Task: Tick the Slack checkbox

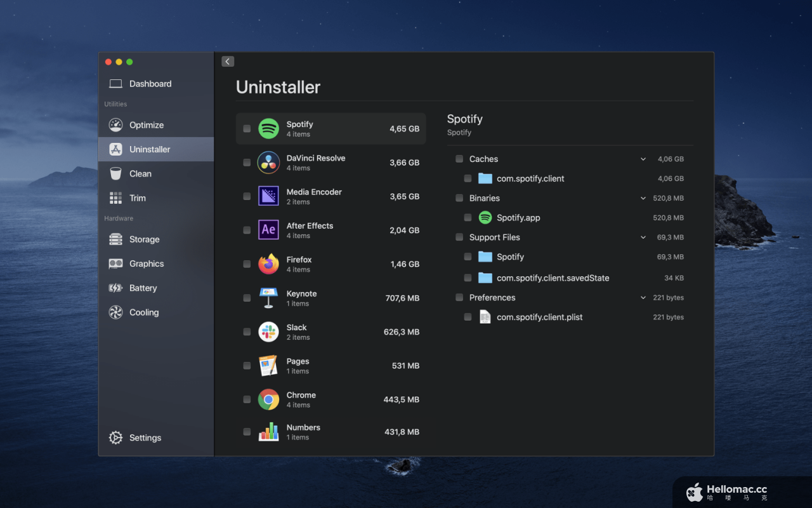Action: pos(247,331)
